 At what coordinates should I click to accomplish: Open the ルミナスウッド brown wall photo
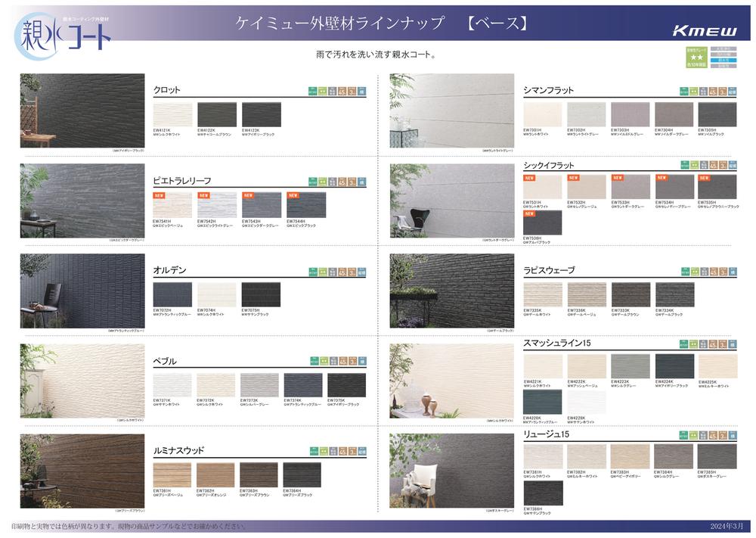pos(82,471)
